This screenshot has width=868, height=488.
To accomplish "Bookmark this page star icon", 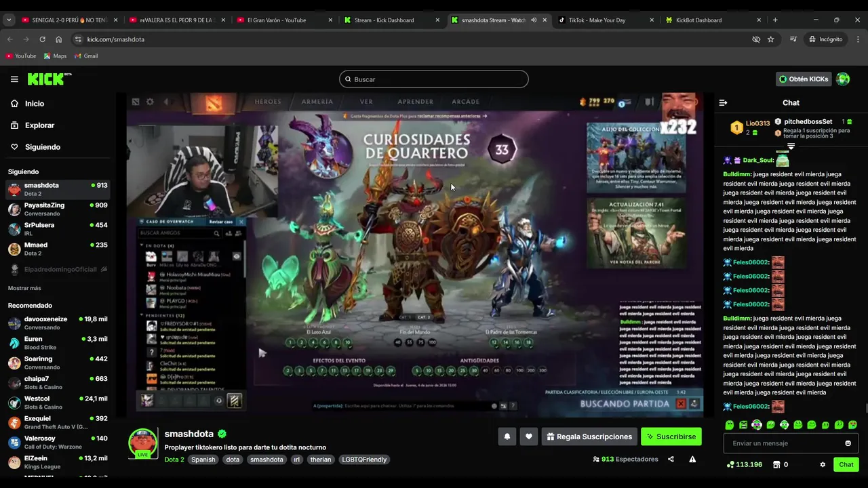I will [x=771, y=39].
